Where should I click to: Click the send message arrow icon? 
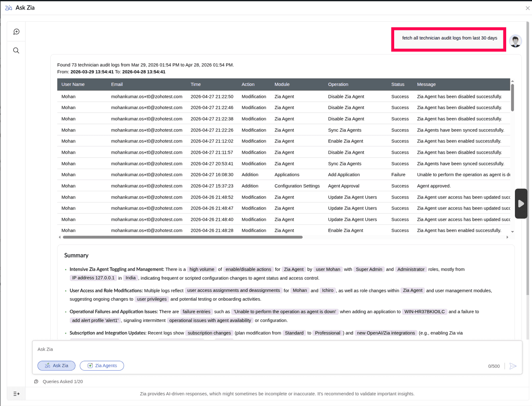pyautogui.click(x=513, y=366)
